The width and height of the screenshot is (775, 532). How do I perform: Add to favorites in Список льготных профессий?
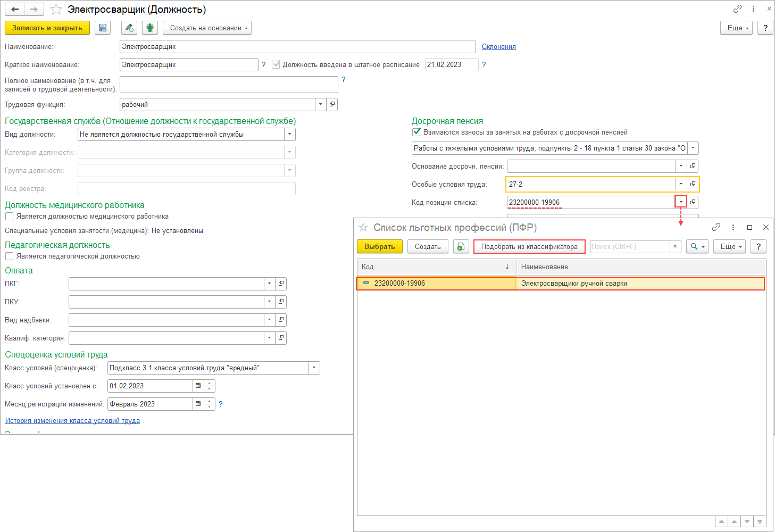363,227
